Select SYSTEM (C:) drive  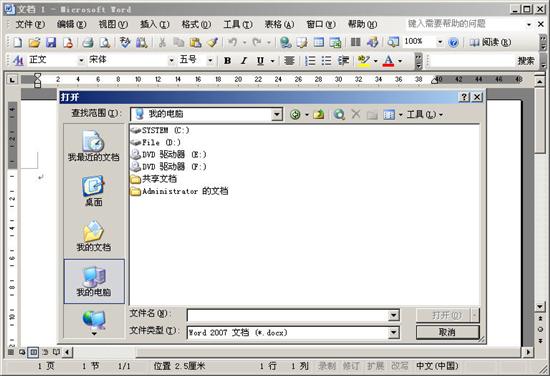160,130
